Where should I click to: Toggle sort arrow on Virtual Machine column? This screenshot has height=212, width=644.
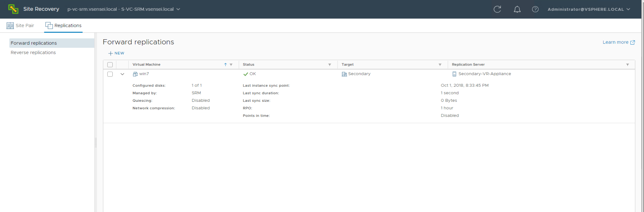pos(225,65)
